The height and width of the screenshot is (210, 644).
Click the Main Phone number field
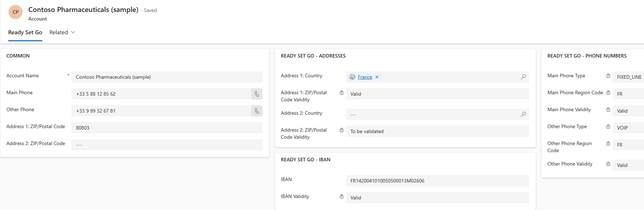161,94
